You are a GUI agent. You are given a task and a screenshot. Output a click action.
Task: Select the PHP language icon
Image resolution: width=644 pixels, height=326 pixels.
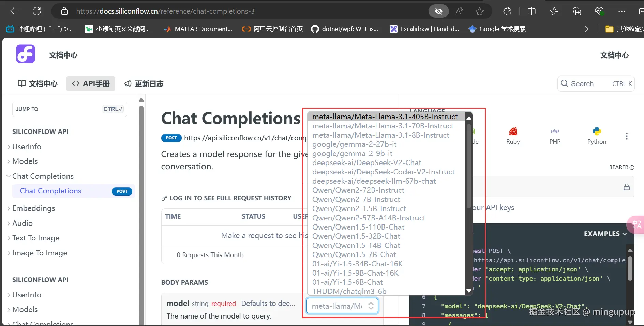click(555, 136)
